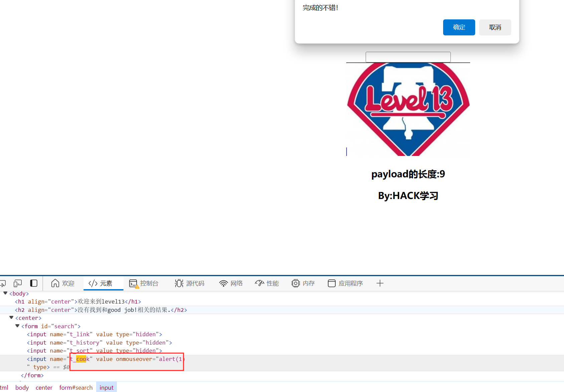Click the 源代码 sources bug icon

click(179, 283)
